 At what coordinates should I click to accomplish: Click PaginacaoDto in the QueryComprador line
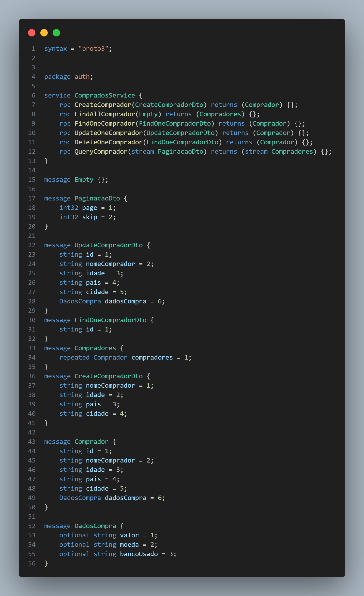181,151
